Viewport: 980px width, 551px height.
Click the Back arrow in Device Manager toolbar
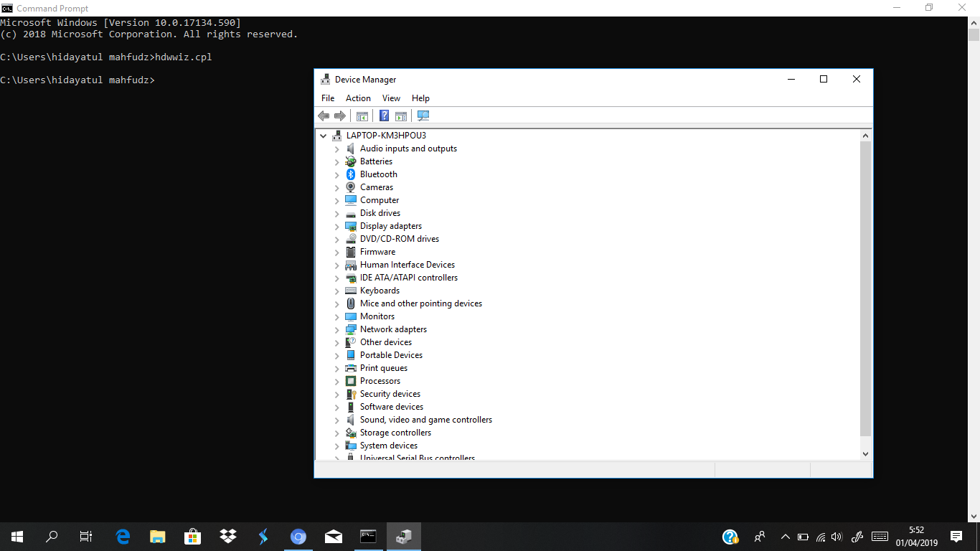pos(324,116)
